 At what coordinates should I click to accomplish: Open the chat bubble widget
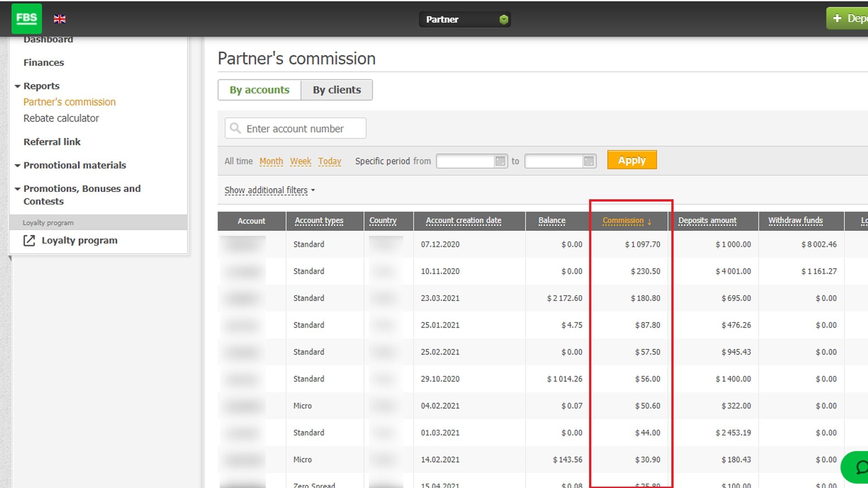click(859, 467)
